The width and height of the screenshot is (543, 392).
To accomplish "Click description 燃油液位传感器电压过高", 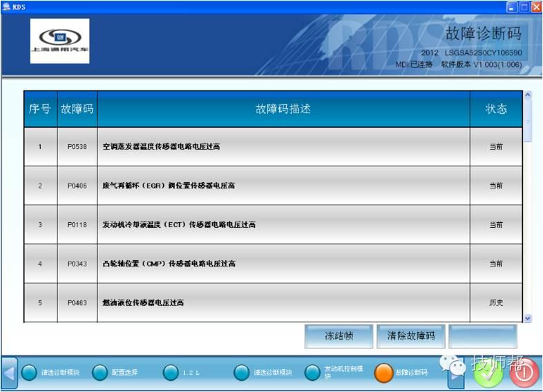I will tap(143, 303).
